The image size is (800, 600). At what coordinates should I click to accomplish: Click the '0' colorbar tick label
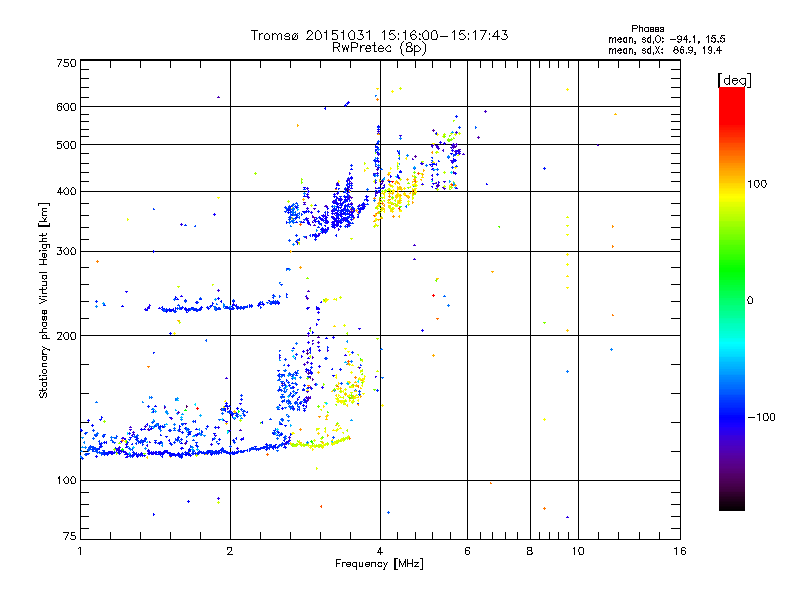pos(750,301)
